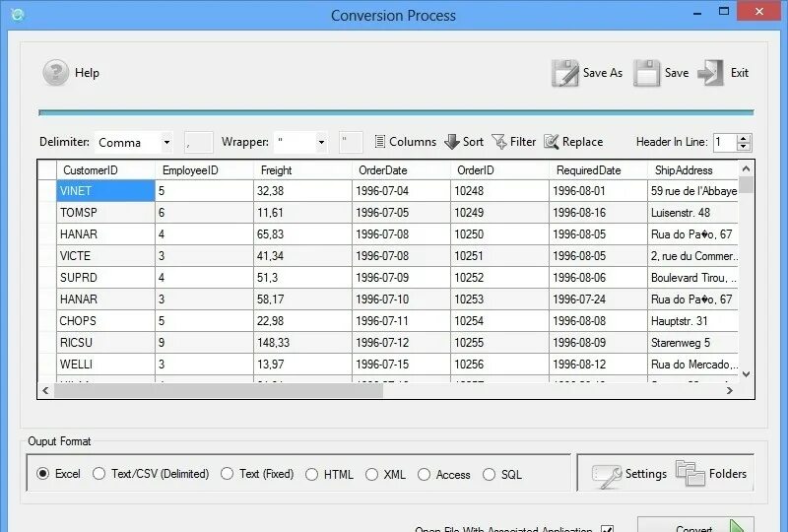The height and width of the screenshot is (532, 788).
Task: Select the VINET cell
Action: [105, 191]
